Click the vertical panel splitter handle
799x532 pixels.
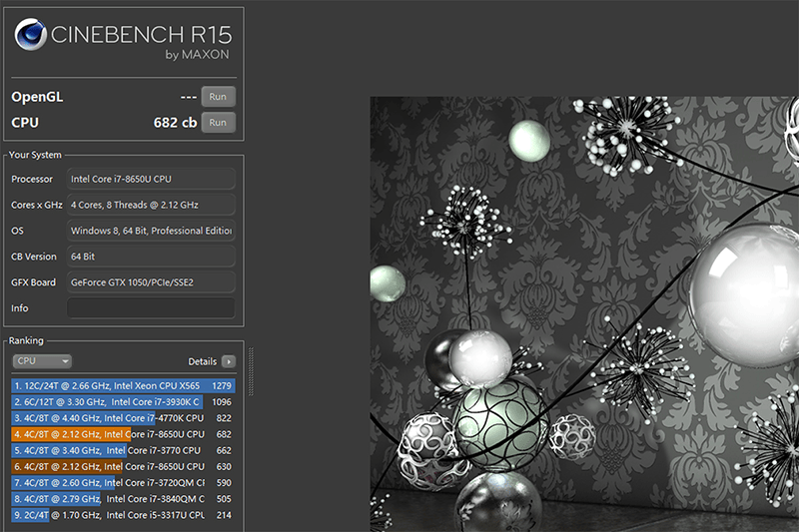pyautogui.click(x=251, y=371)
